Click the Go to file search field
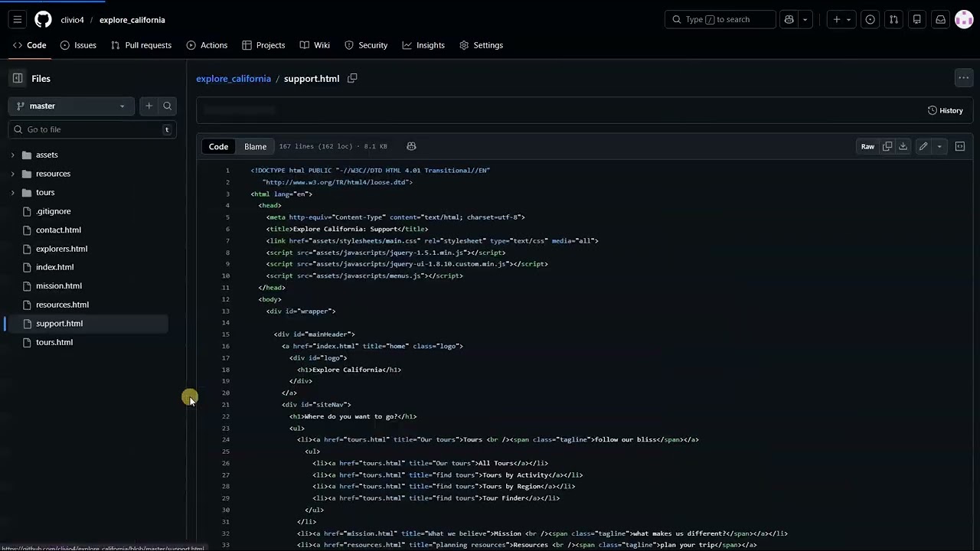Screen dimensions: 980x551 tap(92, 129)
